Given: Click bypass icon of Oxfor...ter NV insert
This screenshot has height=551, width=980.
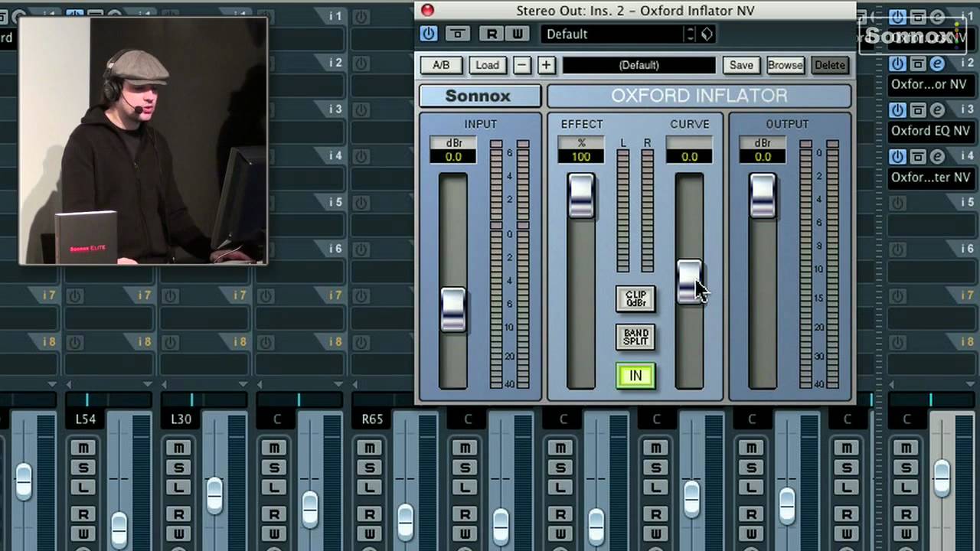Looking at the screenshot, I should [918, 157].
